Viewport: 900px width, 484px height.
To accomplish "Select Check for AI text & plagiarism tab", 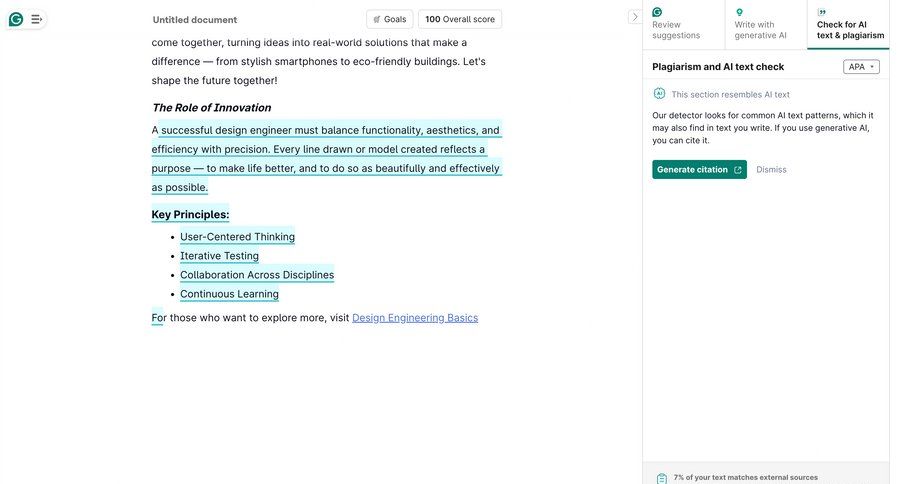I will pos(848,24).
